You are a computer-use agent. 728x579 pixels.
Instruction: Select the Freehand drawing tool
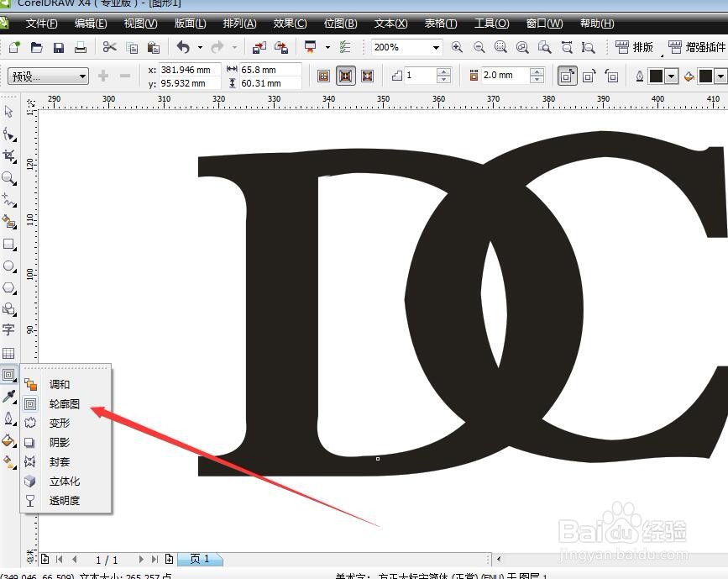click(9, 200)
